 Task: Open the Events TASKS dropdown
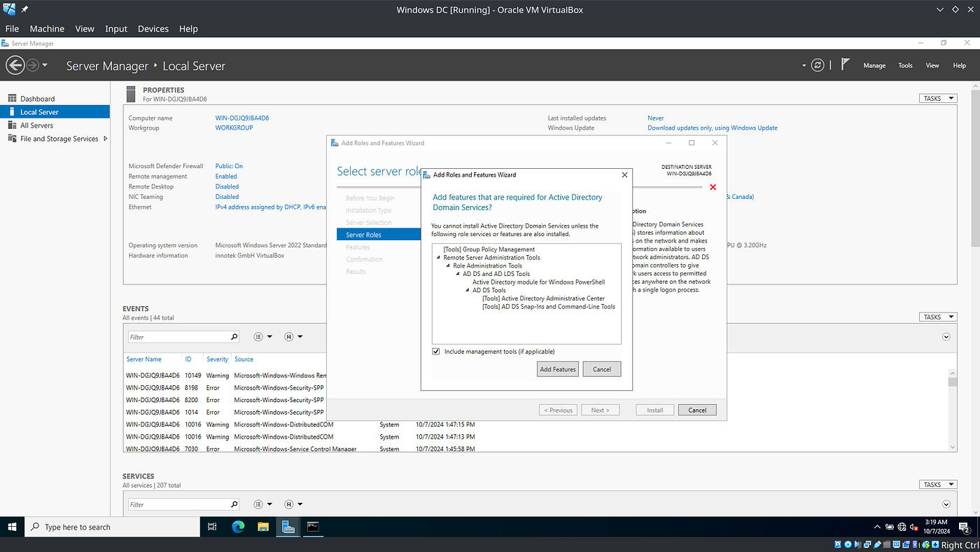pyautogui.click(x=937, y=317)
